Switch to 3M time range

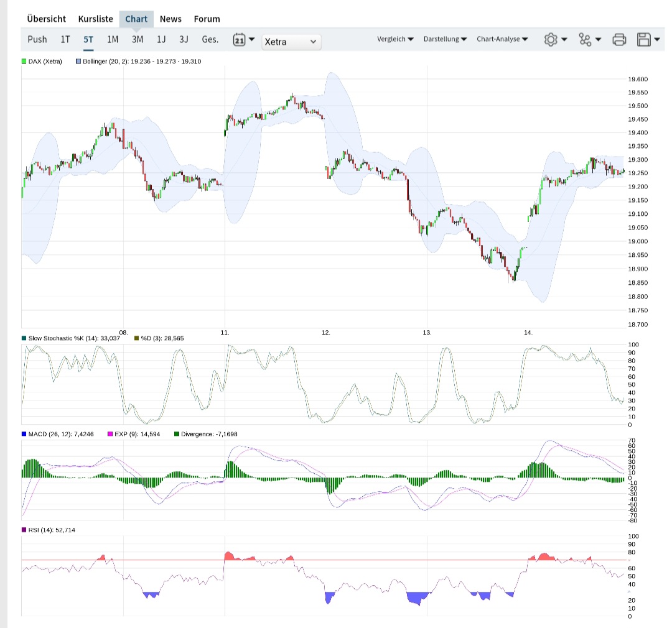(x=137, y=39)
